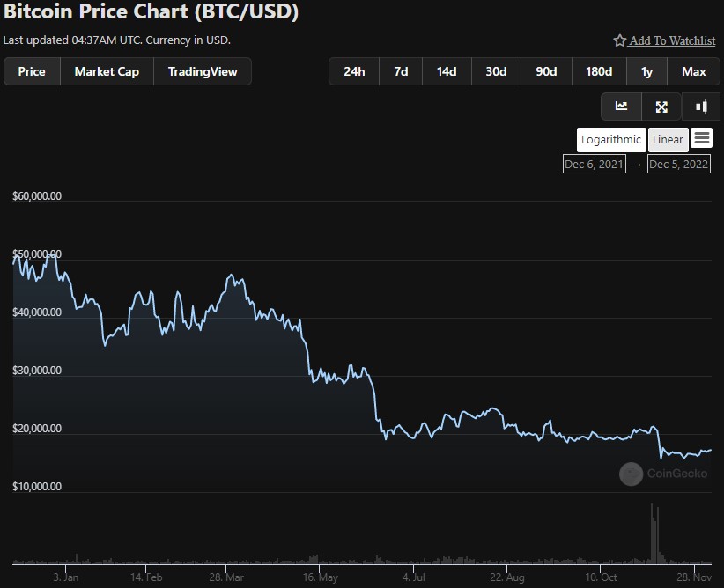The width and height of the screenshot is (724, 588).
Task: Select Linear scale
Action: click(668, 139)
